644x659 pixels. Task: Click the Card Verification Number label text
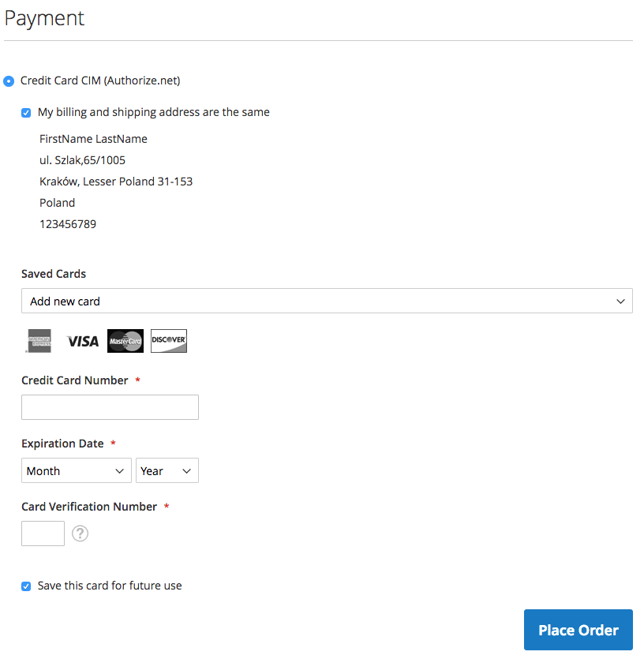89,507
